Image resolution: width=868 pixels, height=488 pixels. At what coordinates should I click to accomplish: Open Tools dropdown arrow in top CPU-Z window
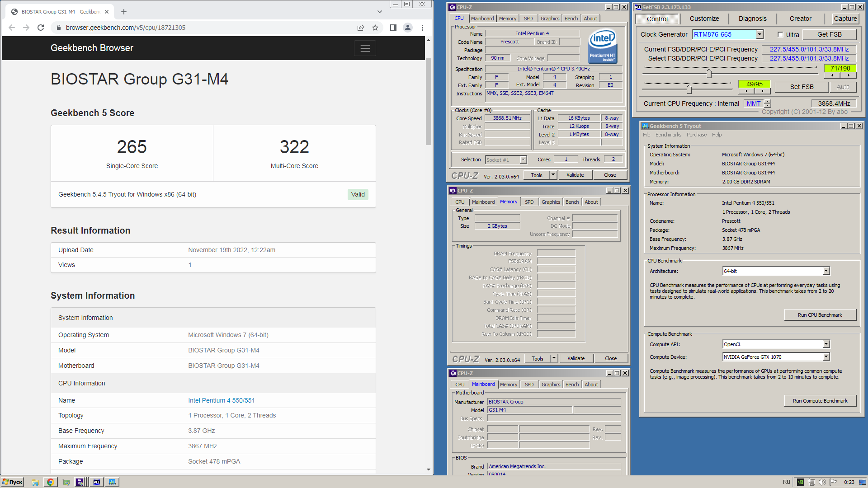553,175
